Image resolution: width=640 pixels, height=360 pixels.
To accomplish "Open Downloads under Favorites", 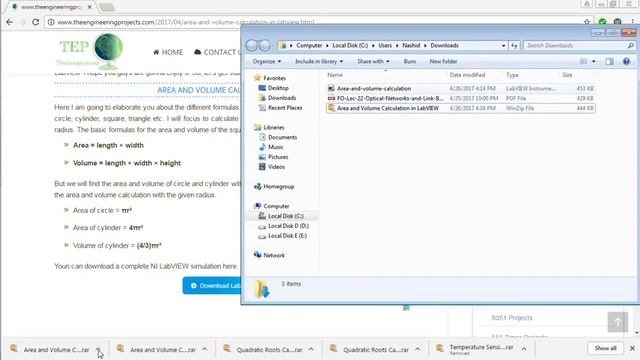I will pyautogui.click(x=282, y=98).
